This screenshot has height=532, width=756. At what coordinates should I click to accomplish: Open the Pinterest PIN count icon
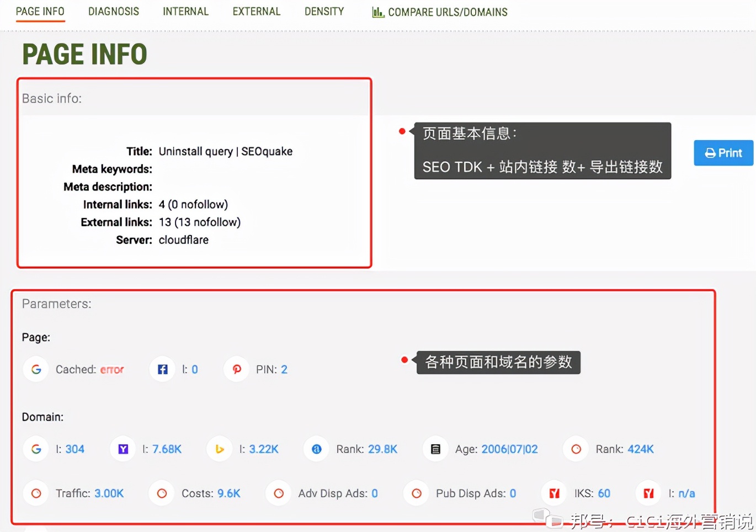(x=236, y=369)
